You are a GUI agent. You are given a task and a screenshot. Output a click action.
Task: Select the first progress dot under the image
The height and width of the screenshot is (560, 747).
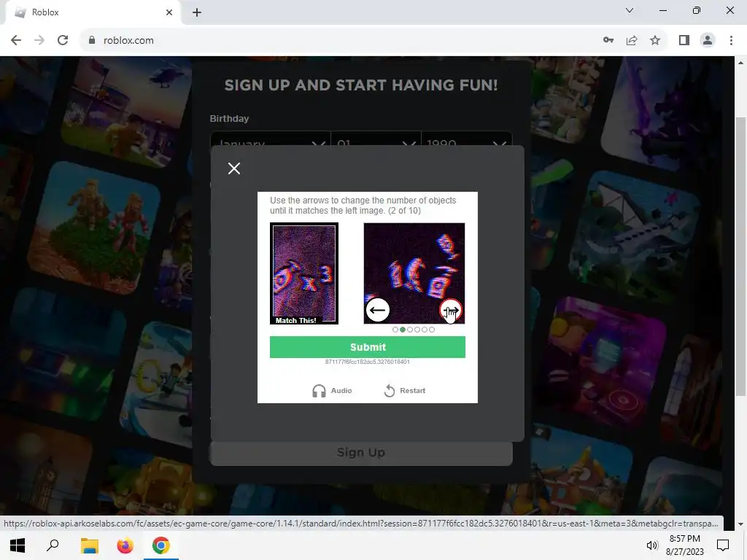pyautogui.click(x=395, y=330)
